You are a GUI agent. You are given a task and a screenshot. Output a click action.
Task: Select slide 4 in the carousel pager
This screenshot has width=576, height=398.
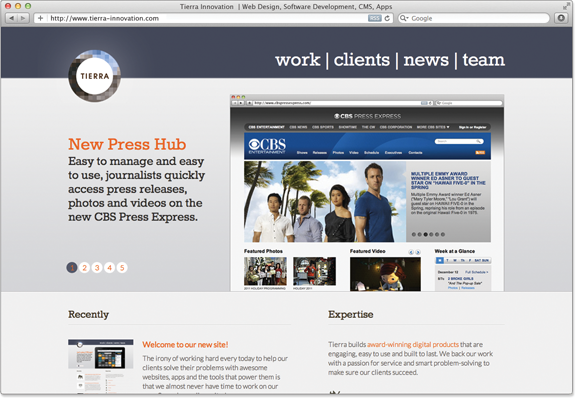(x=109, y=268)
